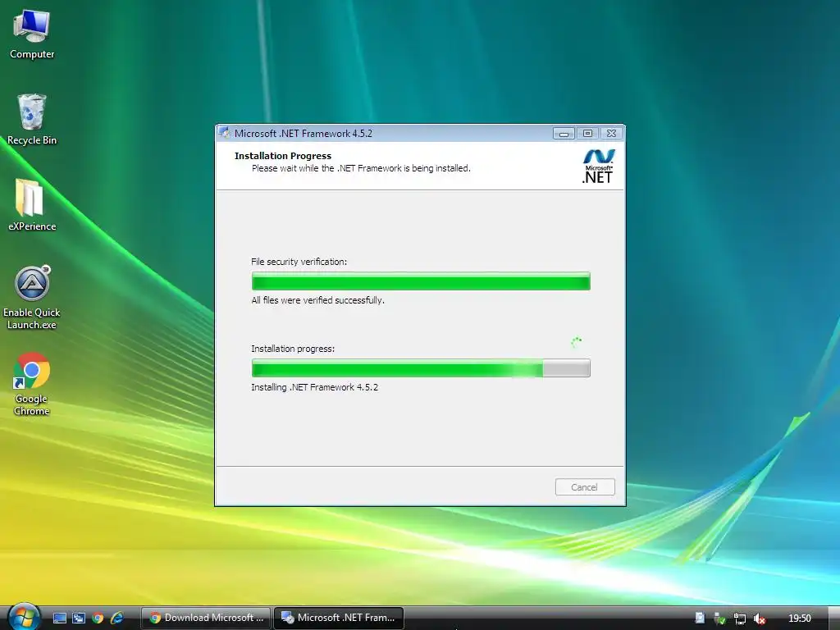
Task: Launch Internet Explorer from Quick Launch
Action: (x=116, y=619)
